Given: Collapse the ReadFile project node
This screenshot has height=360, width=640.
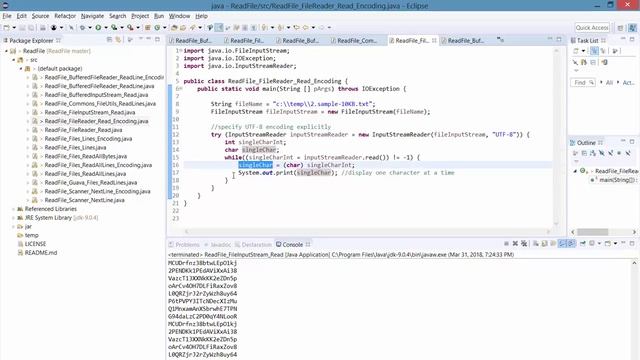Looking at the screenshot, I should pos(6,51).
